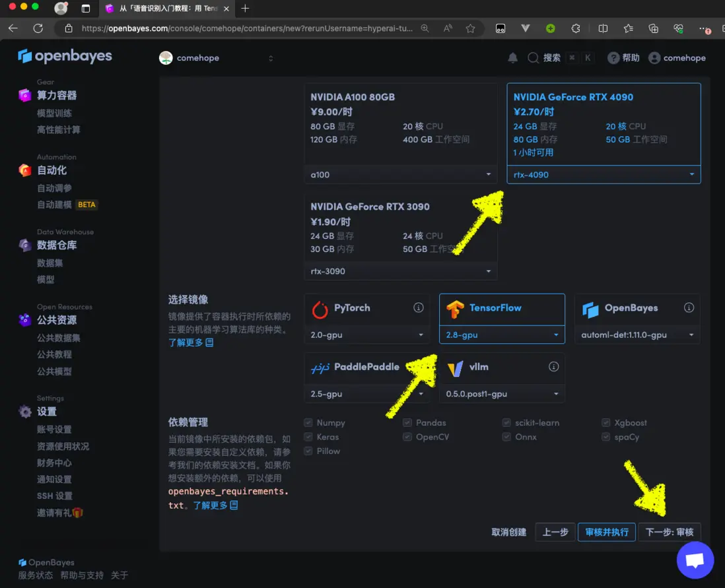The width and height of the screenshot is (725, 588).
Task: Click the PaddlePaddle logo icon
Action: (320, 368)
